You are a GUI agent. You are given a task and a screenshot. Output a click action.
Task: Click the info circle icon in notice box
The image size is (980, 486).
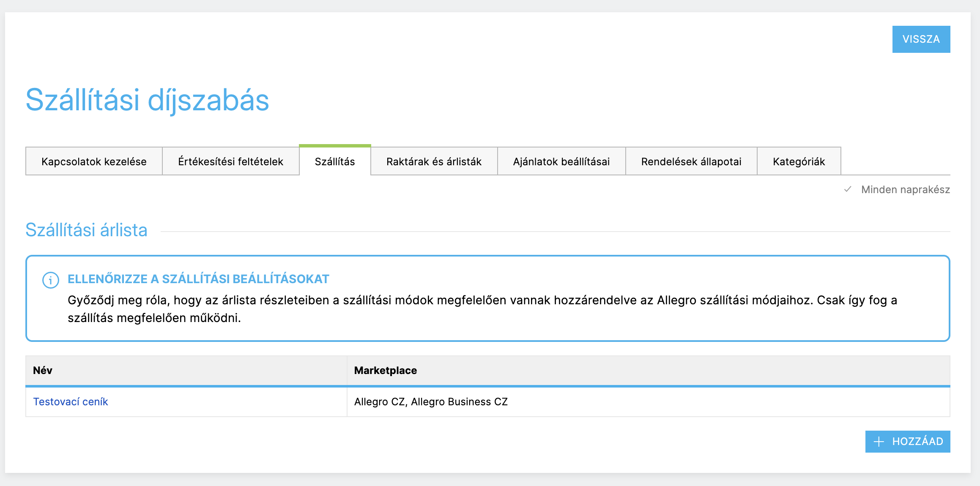(x=51, y=280)
